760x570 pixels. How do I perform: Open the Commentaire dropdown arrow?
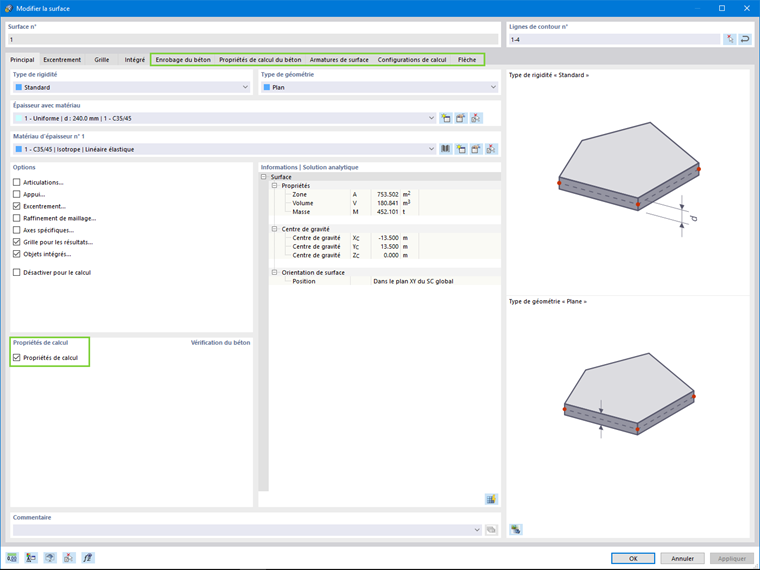(x=477, y=530)
